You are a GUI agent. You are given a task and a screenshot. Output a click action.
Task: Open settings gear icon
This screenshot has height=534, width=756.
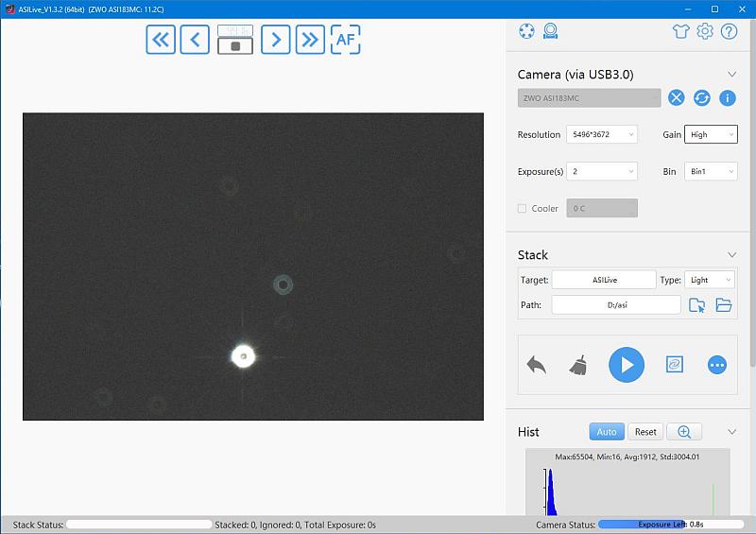click(705, 31)
